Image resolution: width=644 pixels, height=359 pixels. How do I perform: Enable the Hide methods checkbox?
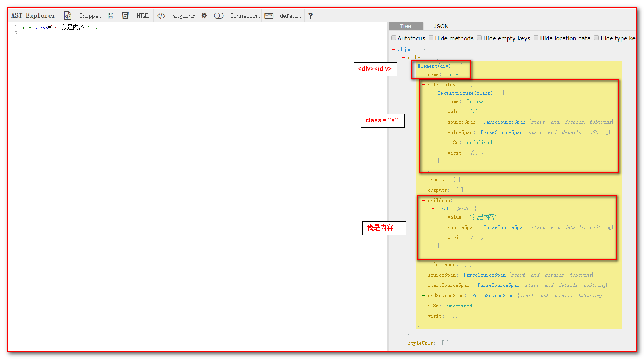click(431, 38)
